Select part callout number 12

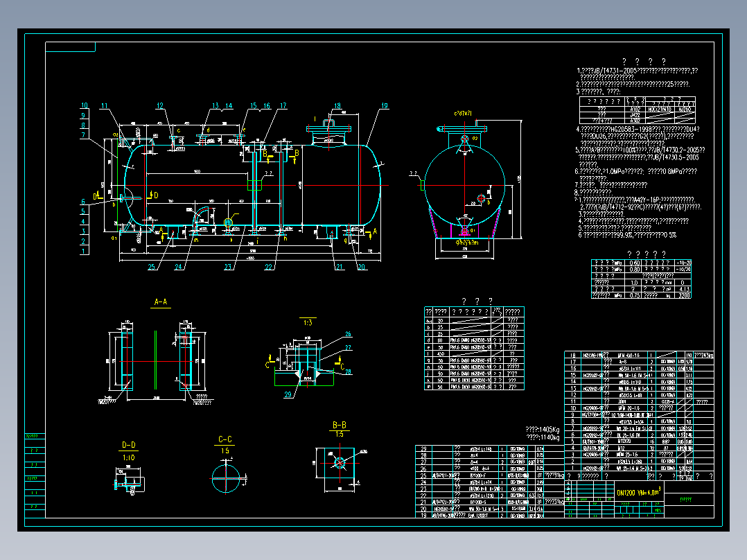159,106
